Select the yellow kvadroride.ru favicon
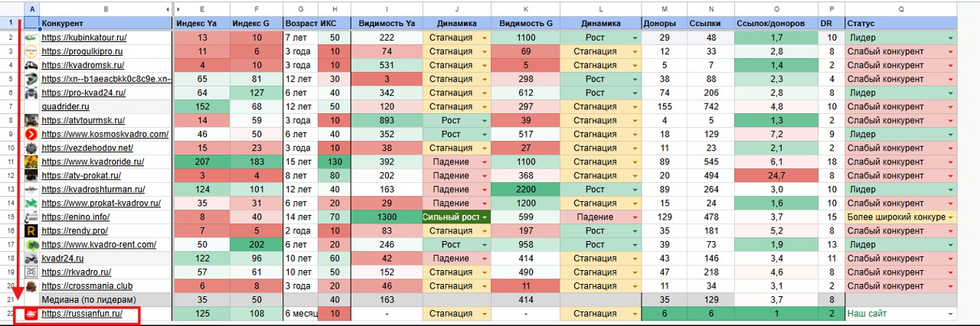Image resolution: width=980 pixels, height=326 pixels. (x=31, y=161)
